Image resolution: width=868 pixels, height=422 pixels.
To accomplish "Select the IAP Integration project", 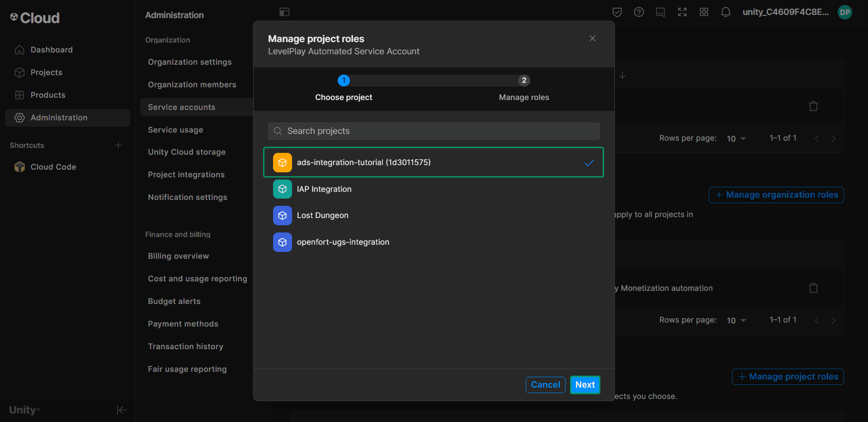I will [x=324, y=189].
